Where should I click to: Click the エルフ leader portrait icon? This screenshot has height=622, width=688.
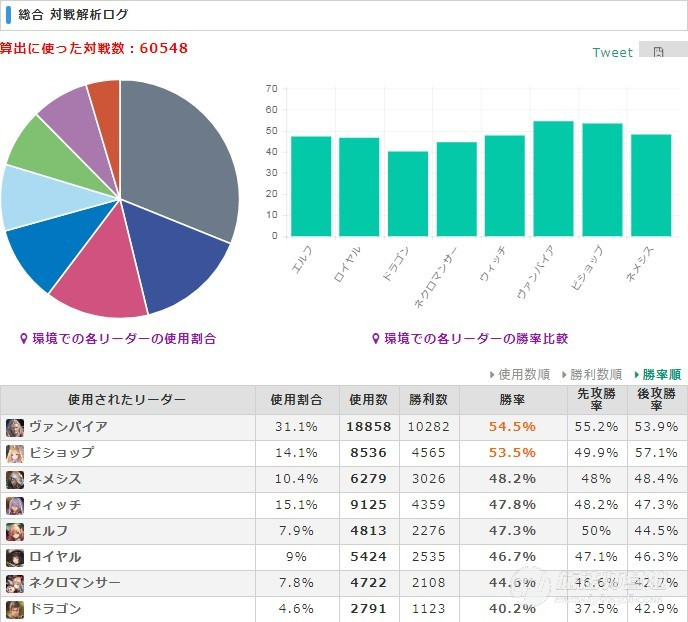tap(15, 532)
